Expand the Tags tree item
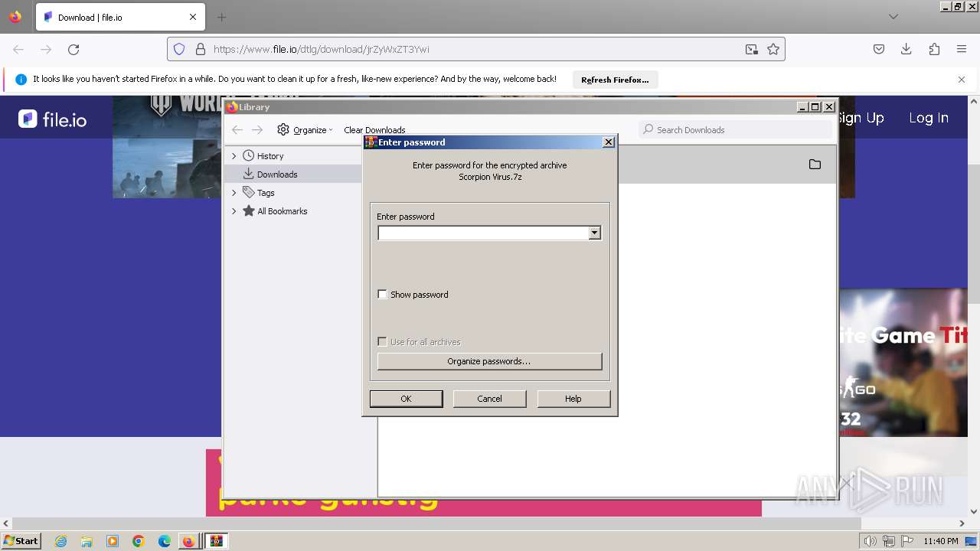Image resolution: width=980 pixels, height=551 pixels. point(234,193)
